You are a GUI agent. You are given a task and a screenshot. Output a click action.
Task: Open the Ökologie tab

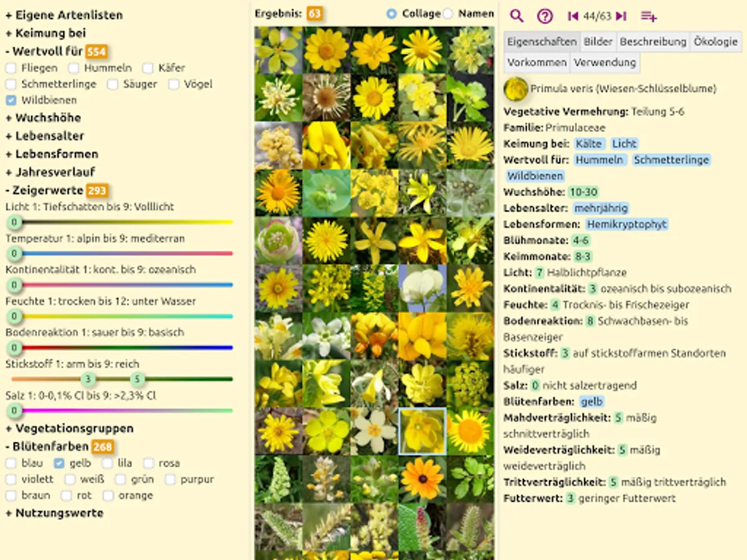point(715,42)
